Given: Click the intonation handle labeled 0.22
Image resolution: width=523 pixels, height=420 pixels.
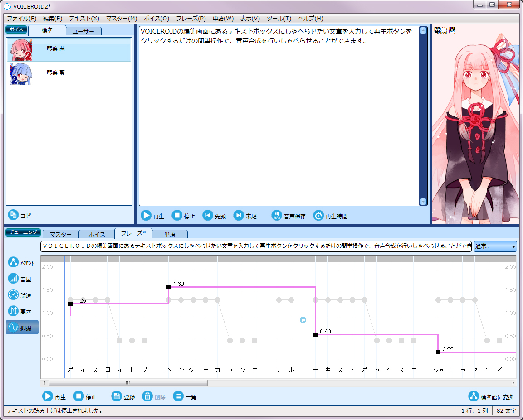Looking at the screenshot, I should (x=438, y=352).
